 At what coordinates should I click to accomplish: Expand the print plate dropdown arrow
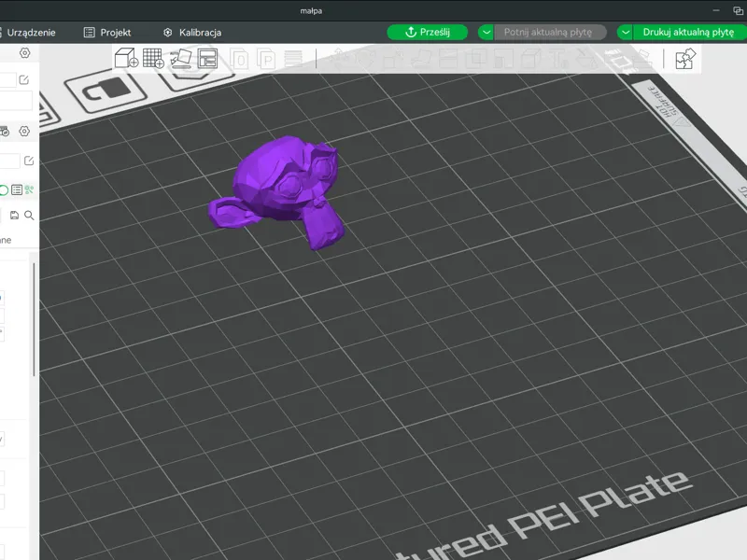[625, 33]
